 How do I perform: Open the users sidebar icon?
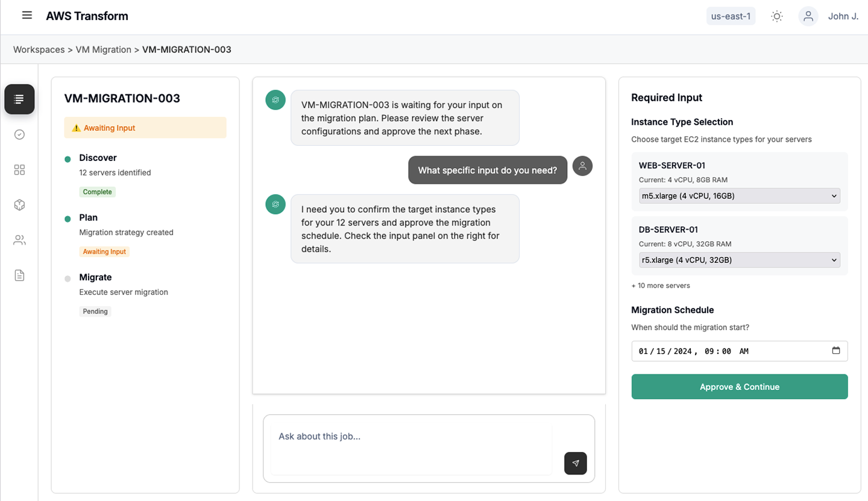[19, 241]
